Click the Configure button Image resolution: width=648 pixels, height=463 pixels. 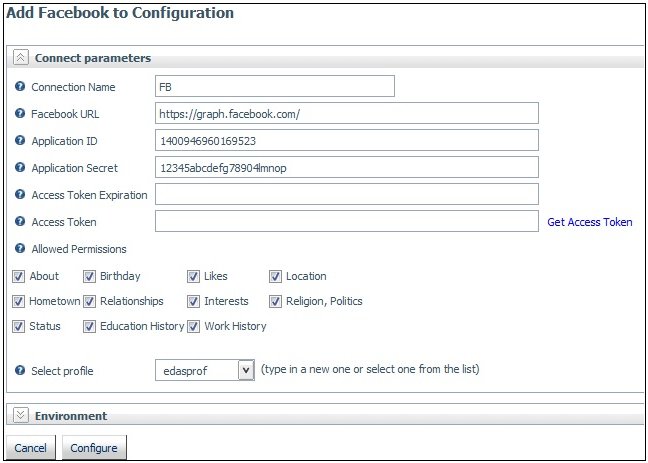[x=94, y=448]
